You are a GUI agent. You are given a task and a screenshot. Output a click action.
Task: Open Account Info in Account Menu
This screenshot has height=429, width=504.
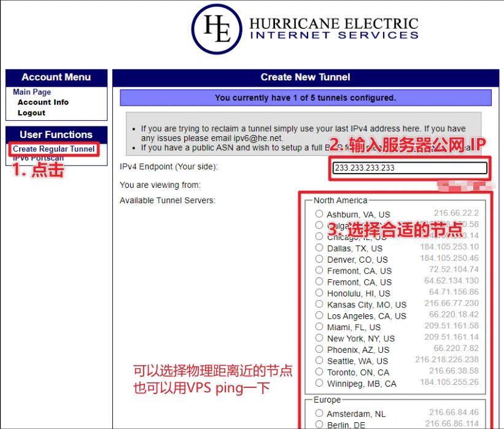pyautogui.click(x=43, y=102)
